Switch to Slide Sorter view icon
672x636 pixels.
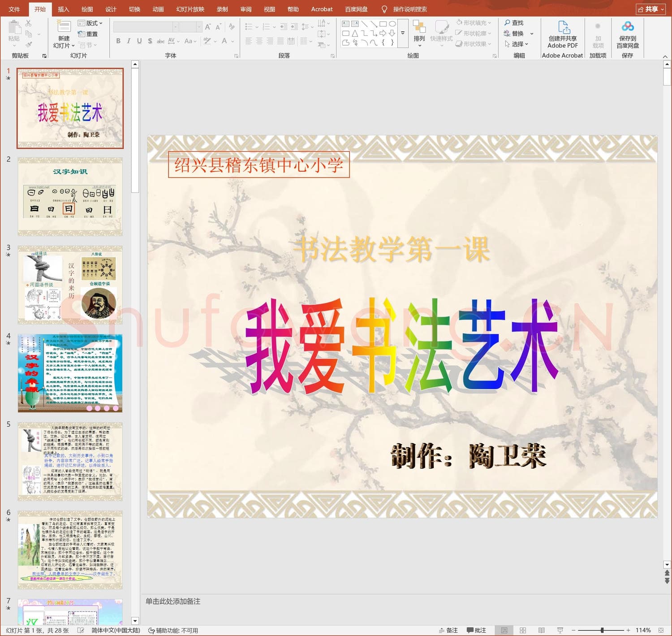coord(523,630)
